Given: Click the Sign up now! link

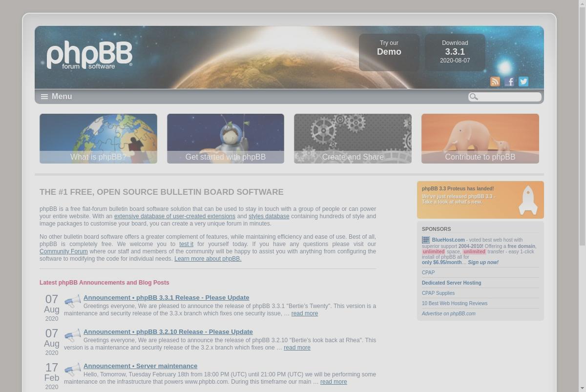Looking at the screenshot, I should 483,262.
